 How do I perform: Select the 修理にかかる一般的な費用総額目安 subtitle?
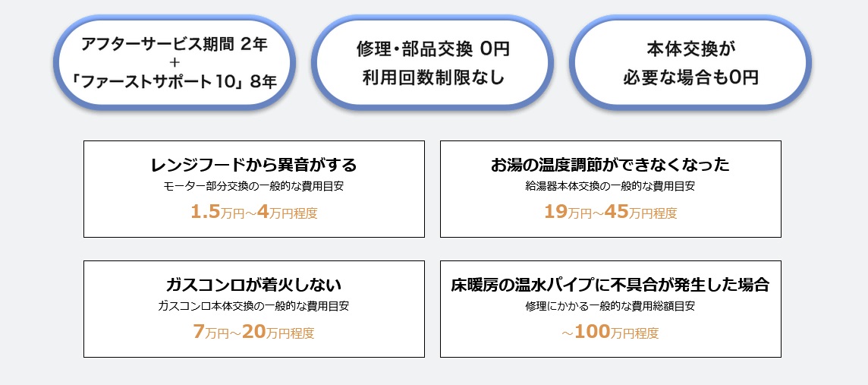pyautogui.click(x=610, y=307)
